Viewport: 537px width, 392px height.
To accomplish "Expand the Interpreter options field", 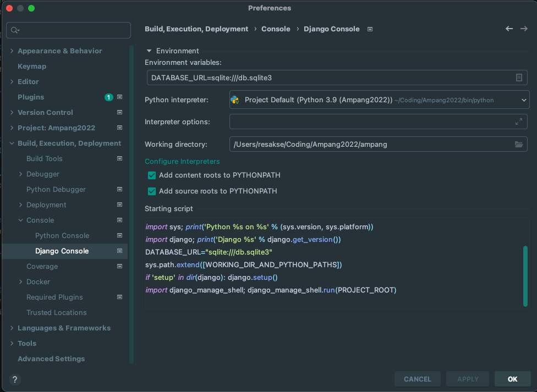I will tap(519, 122).
